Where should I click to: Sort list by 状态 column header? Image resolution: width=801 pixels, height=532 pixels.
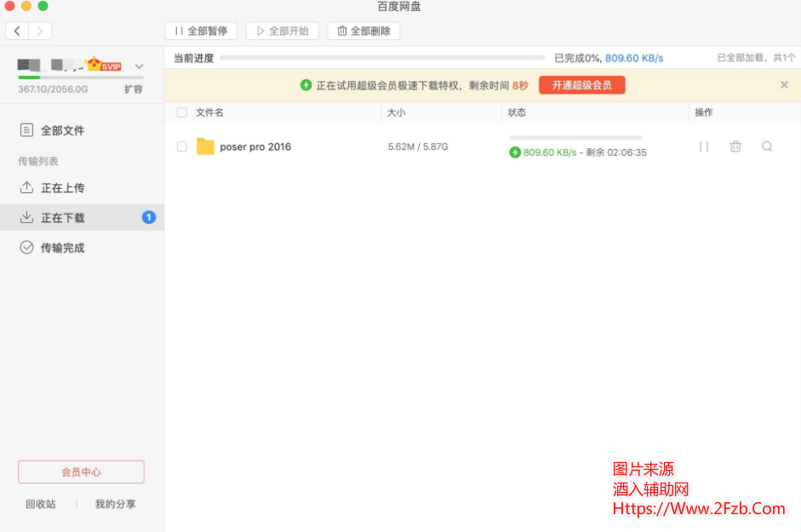coord(517,112)
